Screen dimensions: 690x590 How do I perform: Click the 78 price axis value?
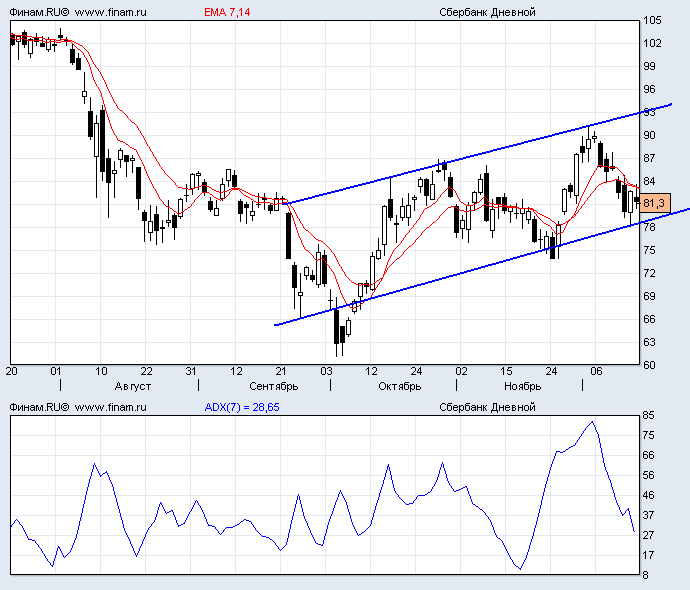point(649,227)
